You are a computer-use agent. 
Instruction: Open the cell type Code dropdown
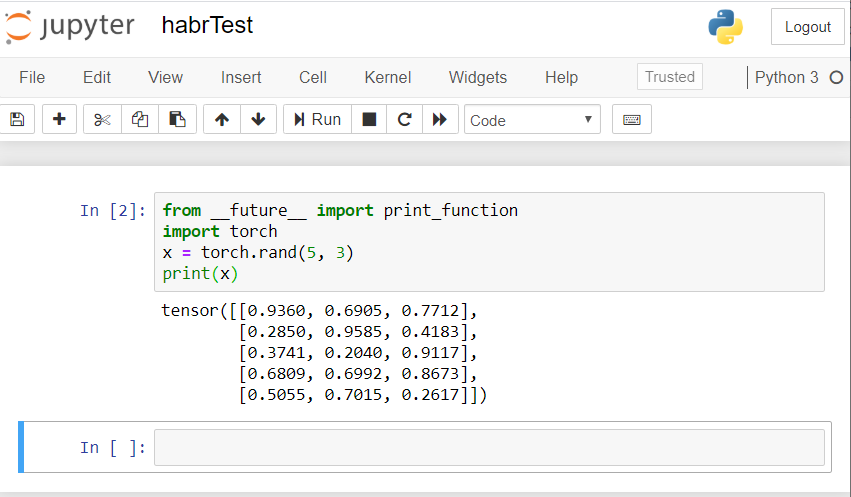coord(532,120)
